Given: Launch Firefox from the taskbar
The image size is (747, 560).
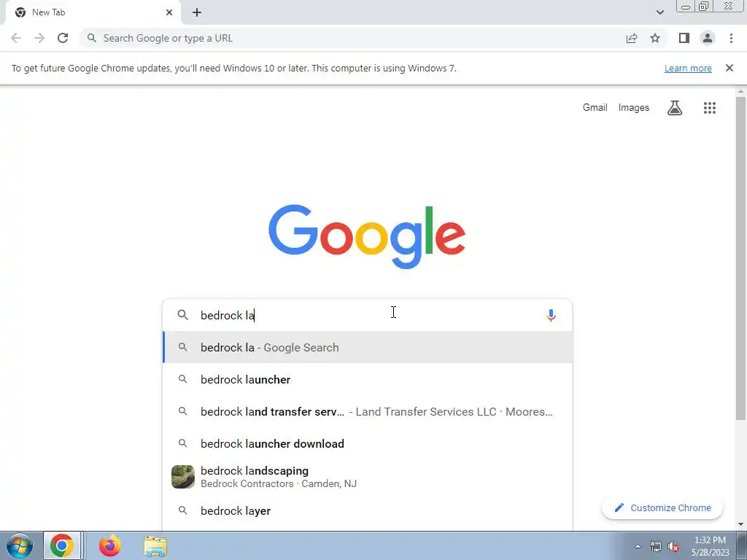Looking at the screenshot, I should click(x=110, y=545).
